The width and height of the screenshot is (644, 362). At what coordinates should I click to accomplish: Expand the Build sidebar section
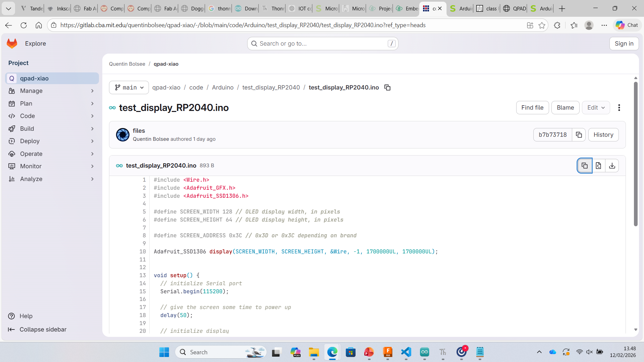tap(52, 129)
